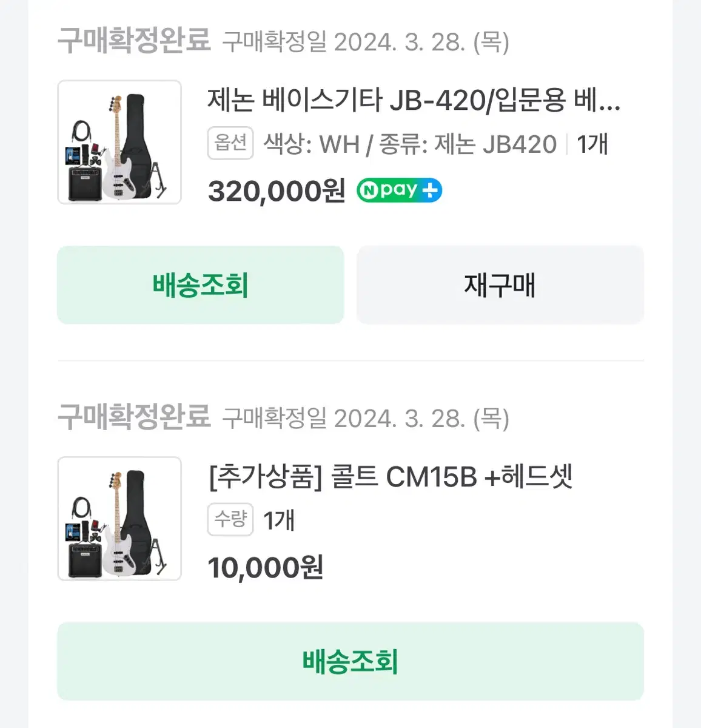Click 배송조회 under the 콜트 CM15B item

(350, 661)
